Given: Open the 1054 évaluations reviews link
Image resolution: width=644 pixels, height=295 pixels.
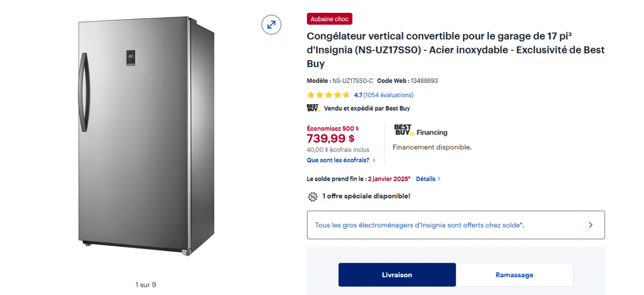Looking at the screenshot, I should [389, 95].
